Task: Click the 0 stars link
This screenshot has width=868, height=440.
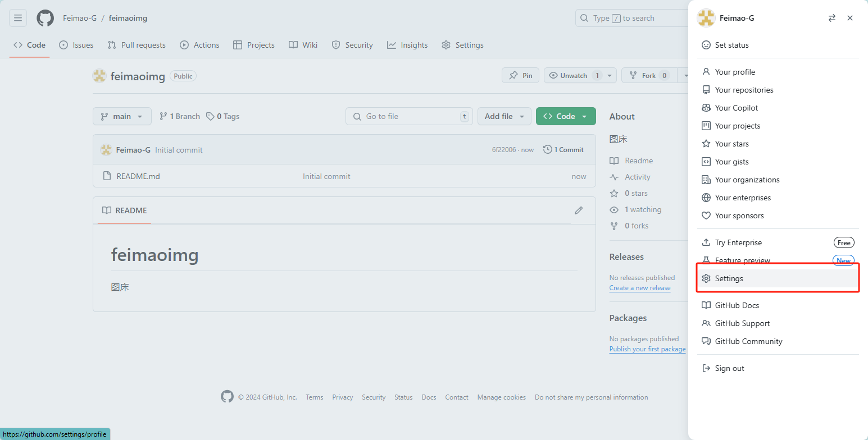Action: [629, 193]
